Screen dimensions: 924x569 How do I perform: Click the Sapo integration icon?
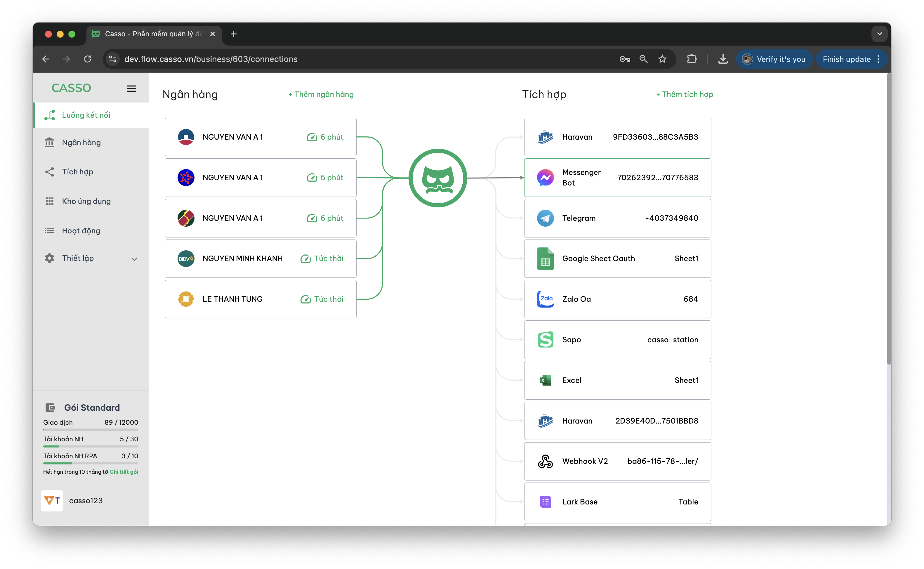point(545,340)
